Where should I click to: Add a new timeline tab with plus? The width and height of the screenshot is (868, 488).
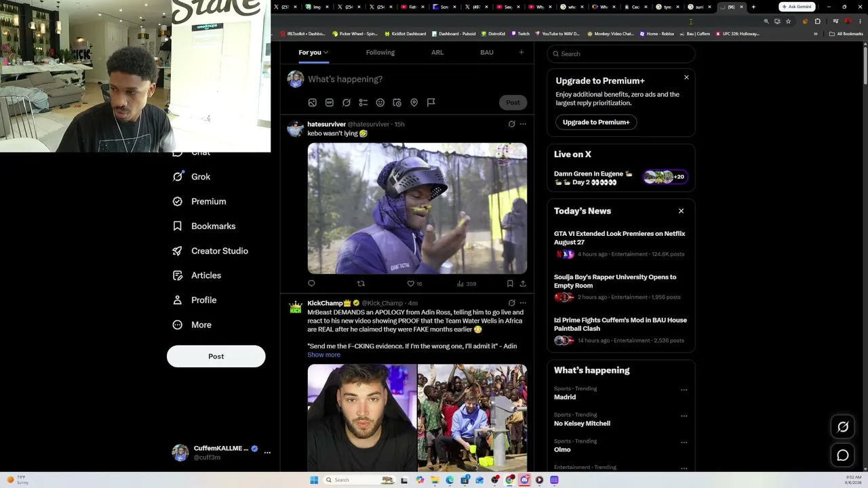click(x=521, y=52)
